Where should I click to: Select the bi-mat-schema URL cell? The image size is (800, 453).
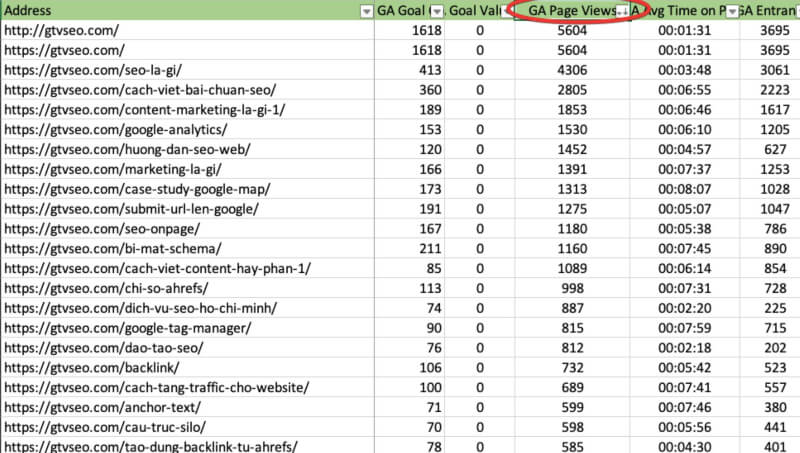tap(188, 249)
